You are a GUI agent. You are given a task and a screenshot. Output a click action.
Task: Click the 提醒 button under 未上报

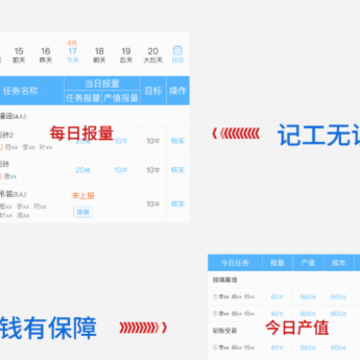coord(83,212)
